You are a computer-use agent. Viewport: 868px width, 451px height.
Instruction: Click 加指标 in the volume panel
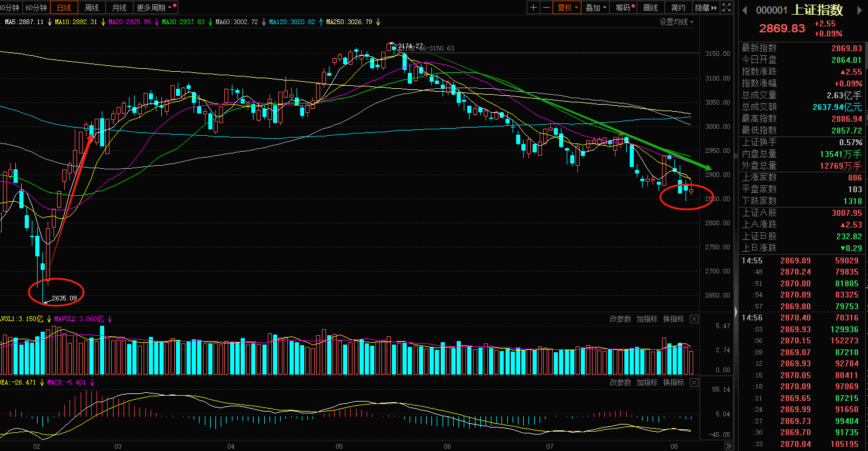coord(647,319)
